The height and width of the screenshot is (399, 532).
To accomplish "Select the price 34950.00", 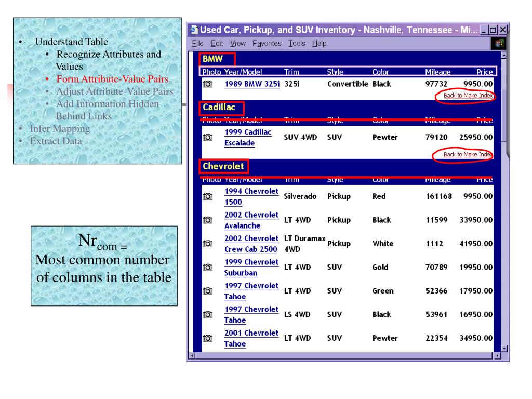I will [x=476, y=338].
